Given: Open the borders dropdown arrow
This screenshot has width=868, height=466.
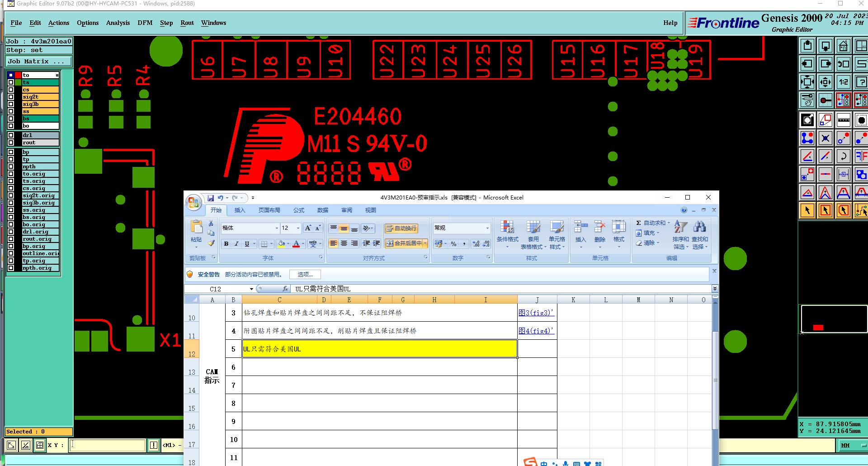Looking at the screenshot, I should [x=271, y=244].
